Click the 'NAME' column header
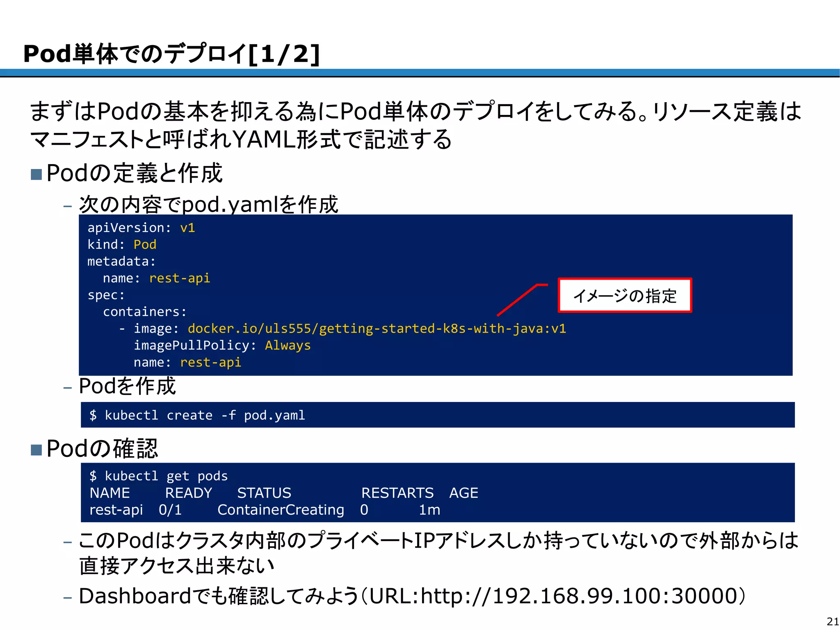Viewport: 840px width, 630px height. [x=110, y=493]
